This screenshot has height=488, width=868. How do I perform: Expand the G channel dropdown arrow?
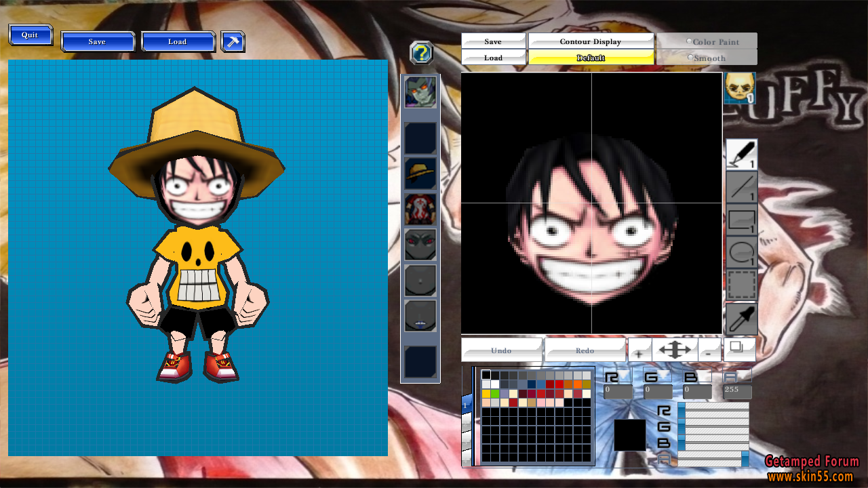coord(663,374)
